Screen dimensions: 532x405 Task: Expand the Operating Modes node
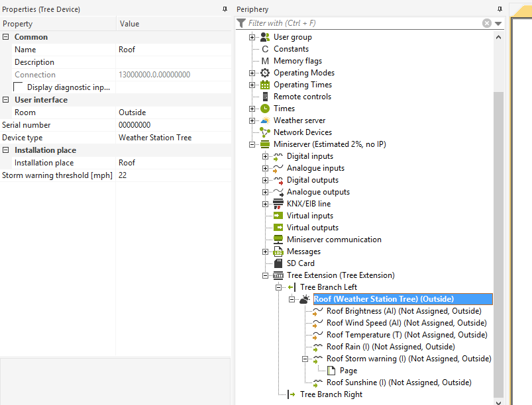(252, 73)
